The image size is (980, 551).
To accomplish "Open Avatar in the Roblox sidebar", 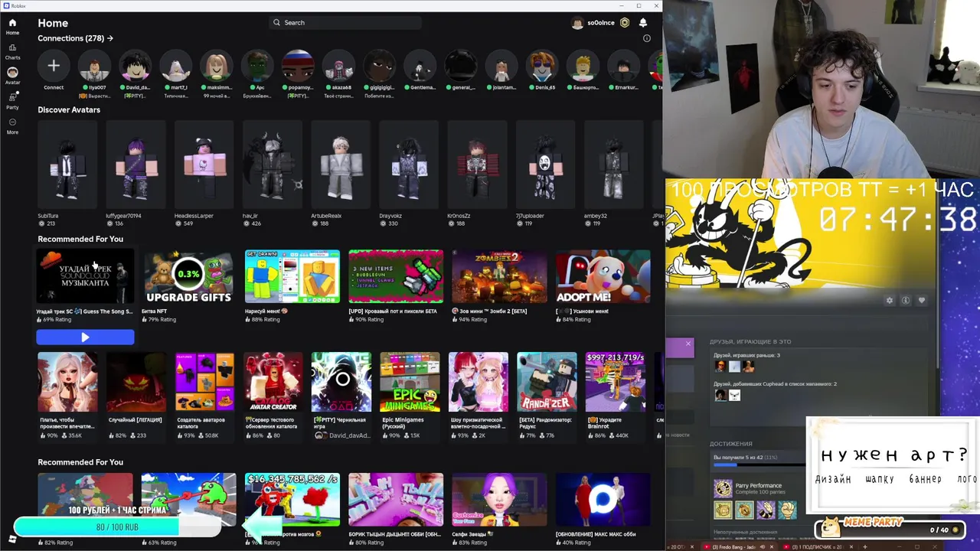I will point(12,75).
